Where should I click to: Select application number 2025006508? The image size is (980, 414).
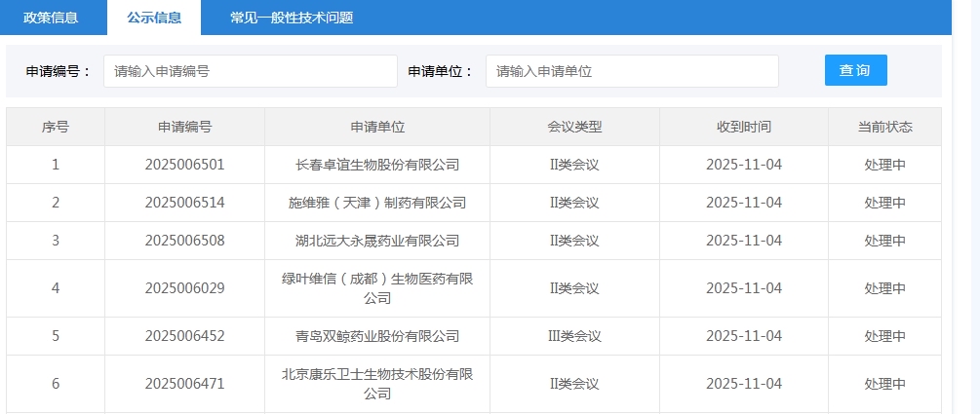click(184, 241)
